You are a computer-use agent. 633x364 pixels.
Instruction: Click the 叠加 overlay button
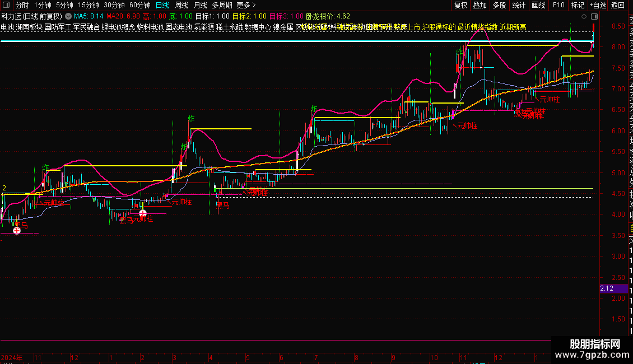[480, 5]
